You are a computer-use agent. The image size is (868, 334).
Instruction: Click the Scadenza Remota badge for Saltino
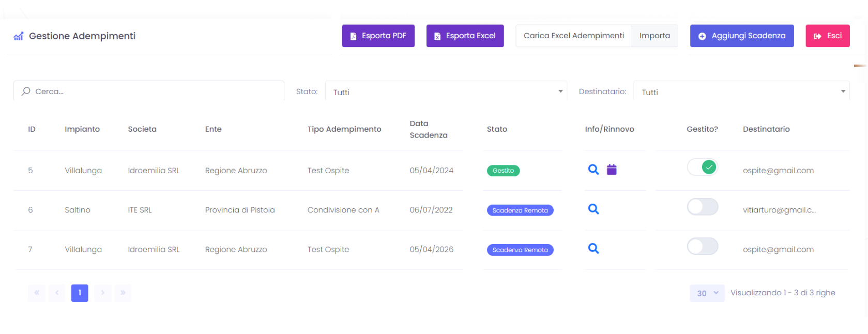[520, 210]
